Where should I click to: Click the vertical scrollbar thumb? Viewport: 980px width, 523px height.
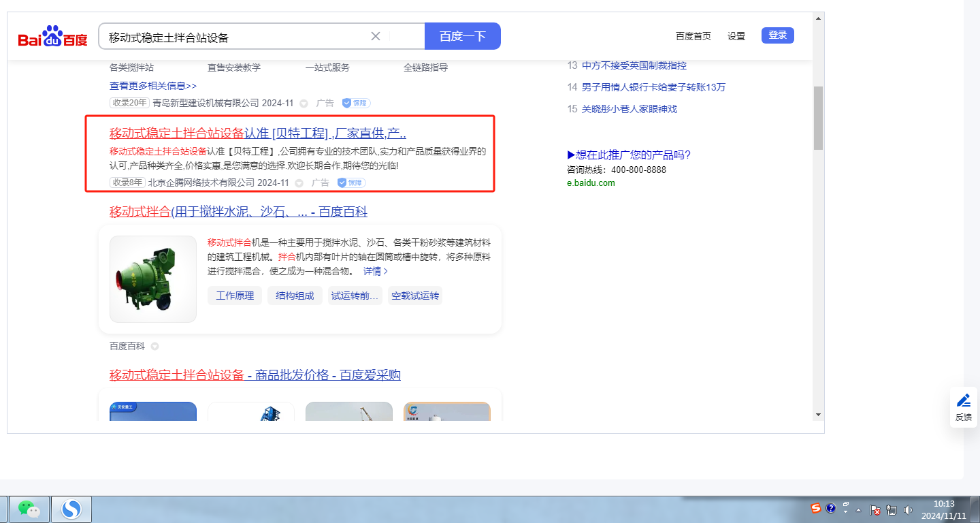coord(819,118)
